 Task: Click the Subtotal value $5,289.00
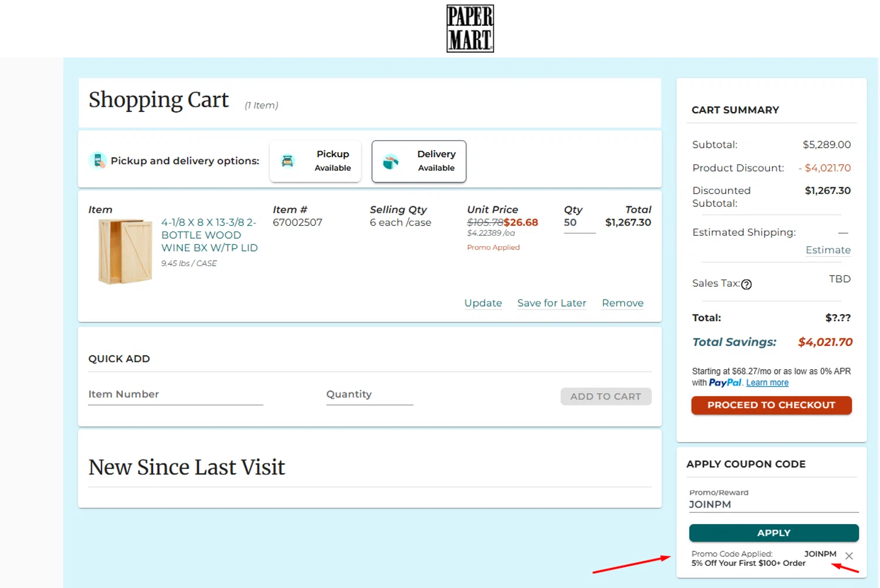[827, 144]
